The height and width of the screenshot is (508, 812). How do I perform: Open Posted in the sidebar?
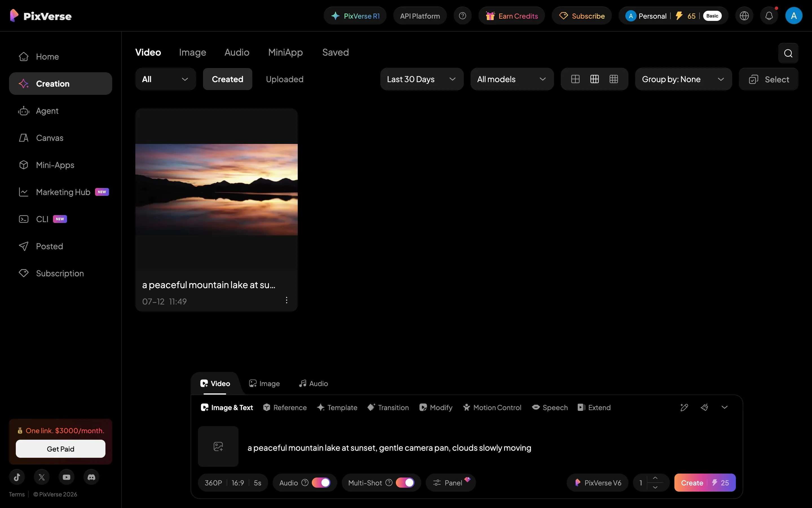(x=60, y=246)
